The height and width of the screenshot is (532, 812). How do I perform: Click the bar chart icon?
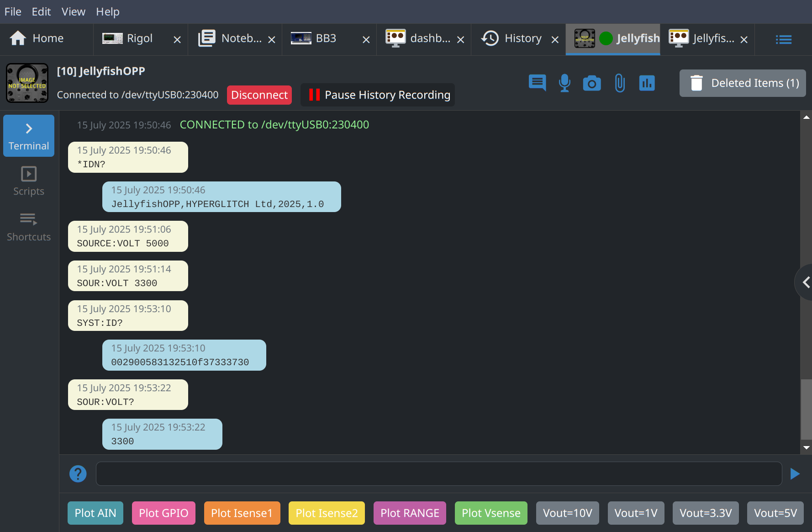coord(647,83)
